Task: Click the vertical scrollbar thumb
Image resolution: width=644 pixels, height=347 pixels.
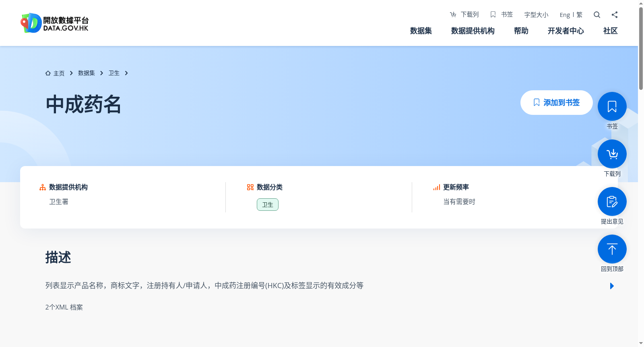Action: click(x=641, y=48)
